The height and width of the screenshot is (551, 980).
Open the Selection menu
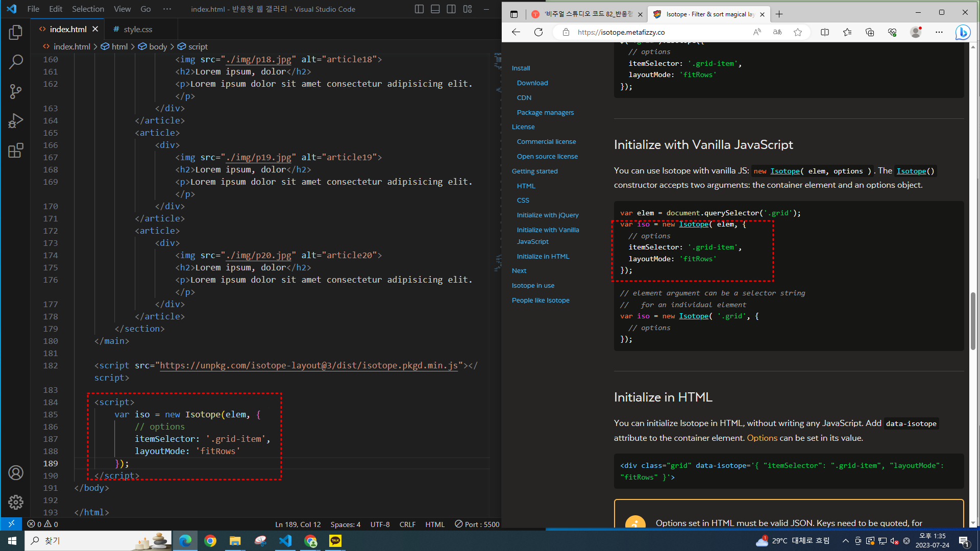coord(88,9)
